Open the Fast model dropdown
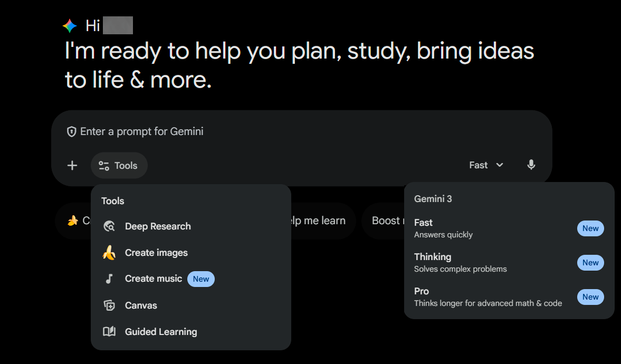The image size is (621, 364). click(x=485, y=165)
